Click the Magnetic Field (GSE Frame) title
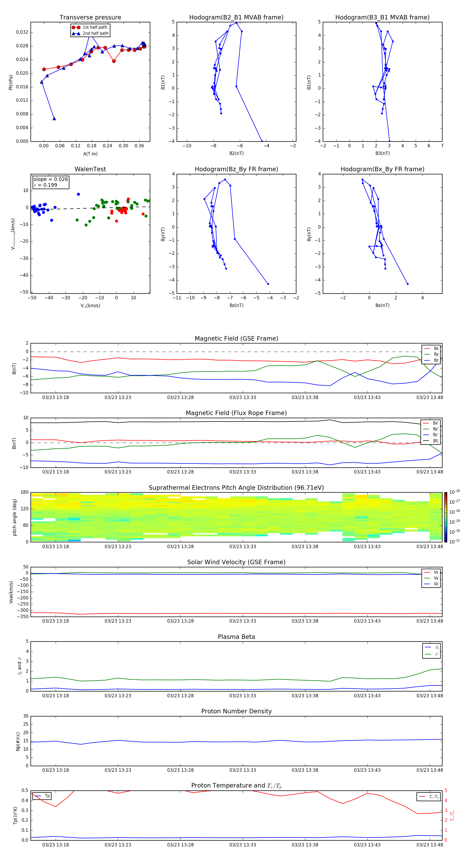The width and height of the screenshot is (473, 868). [x=236, y=339]
